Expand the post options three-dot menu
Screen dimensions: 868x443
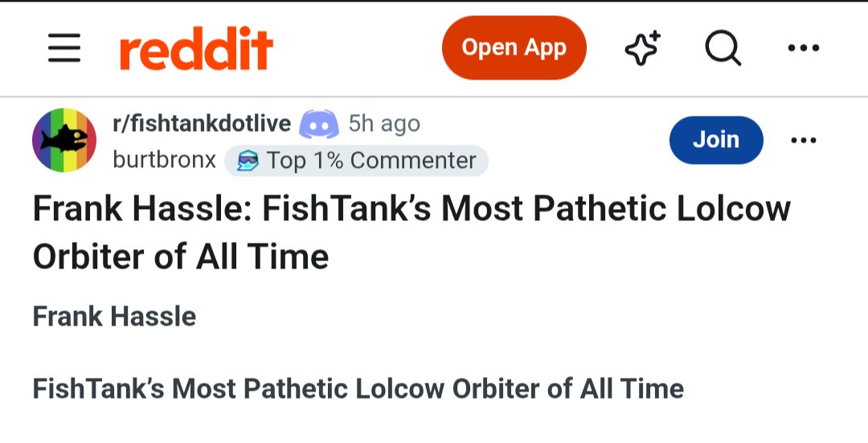(803, 140)
